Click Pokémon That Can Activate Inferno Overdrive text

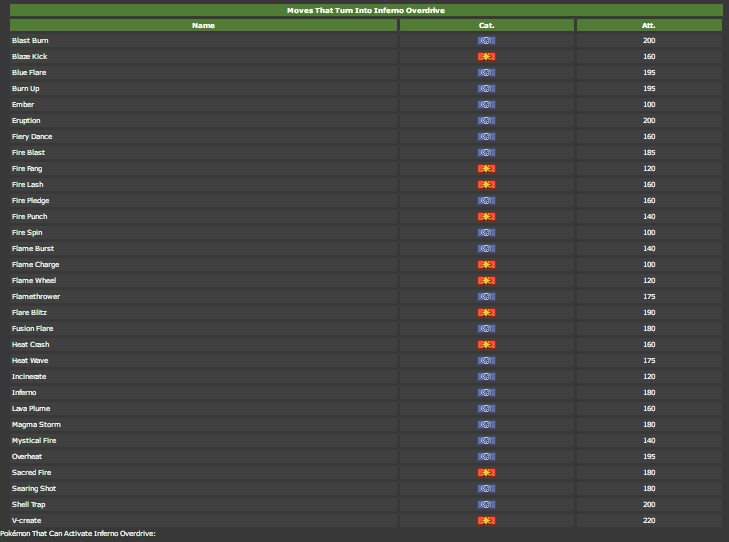pos(78,534)
